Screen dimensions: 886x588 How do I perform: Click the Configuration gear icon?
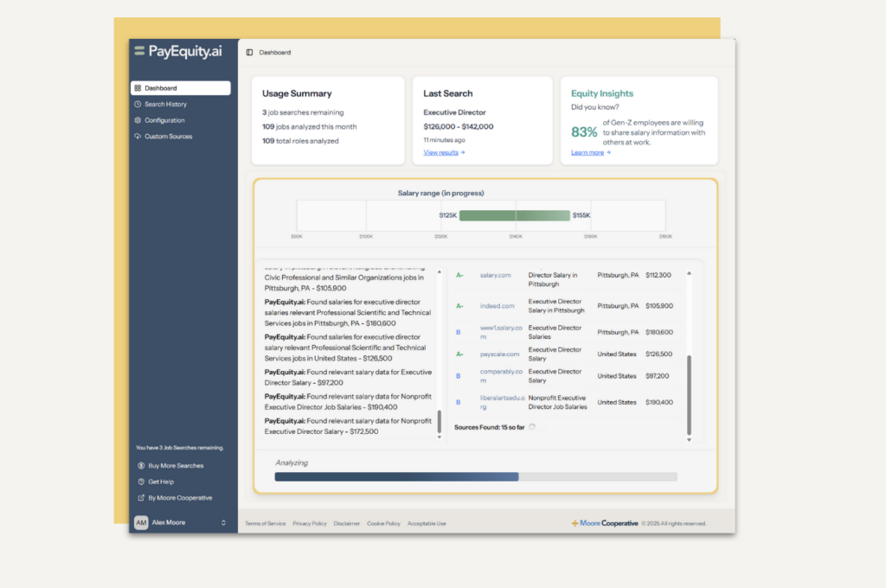point(138,120)
